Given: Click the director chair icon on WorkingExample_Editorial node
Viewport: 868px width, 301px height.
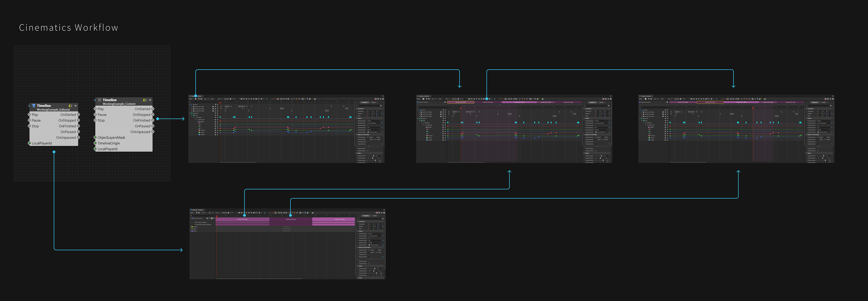Looking at the screenshot, I should [34, 106].
